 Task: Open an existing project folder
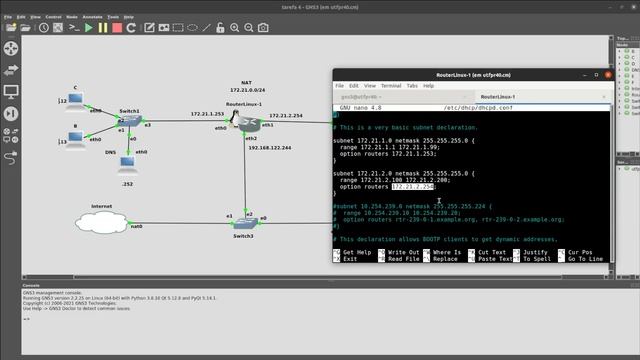click(25, 27)
